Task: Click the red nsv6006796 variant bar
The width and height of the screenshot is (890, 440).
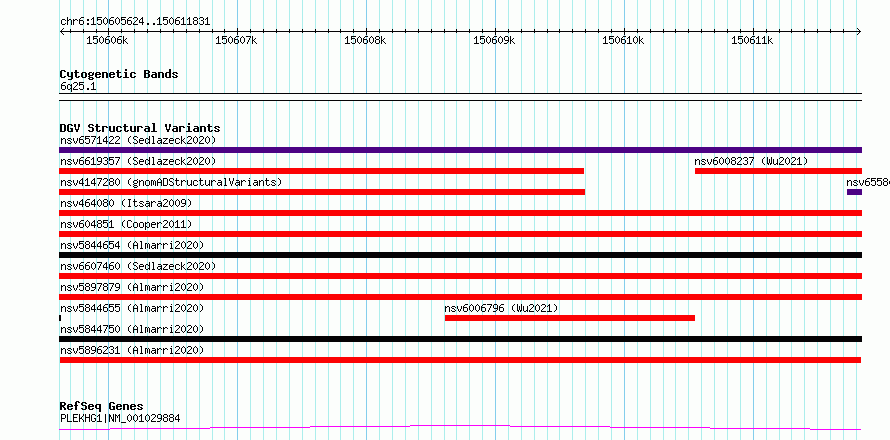Action: click(x=570, y=318)
